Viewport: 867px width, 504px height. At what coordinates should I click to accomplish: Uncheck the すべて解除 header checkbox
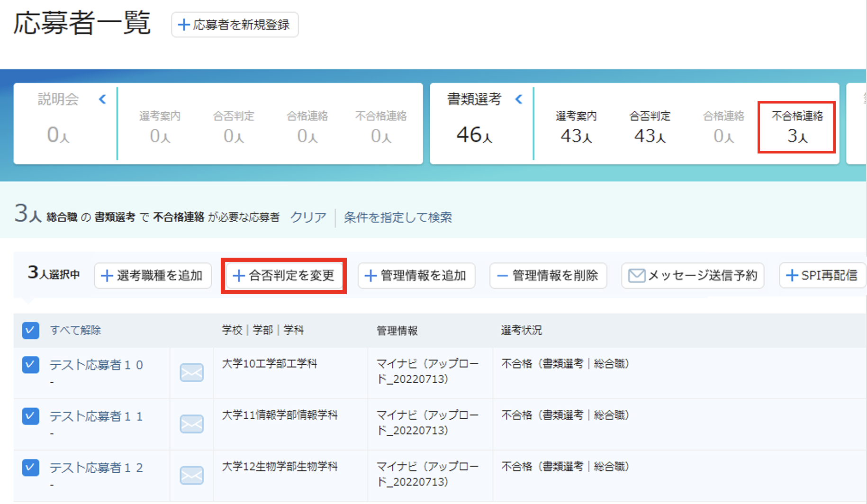click(31, 330)
